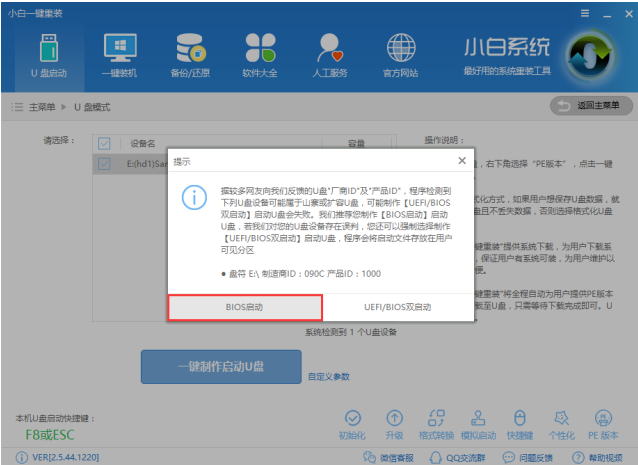Click the 快捷键 icon
The width and height of the screenshot is (638, 465).
[520, 425]
